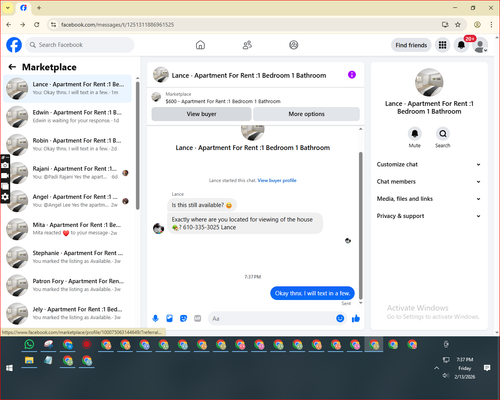500x400 pixels.
Task: Show hidden system tray icons
Action: pyautogui.click(x=437, y=368)
